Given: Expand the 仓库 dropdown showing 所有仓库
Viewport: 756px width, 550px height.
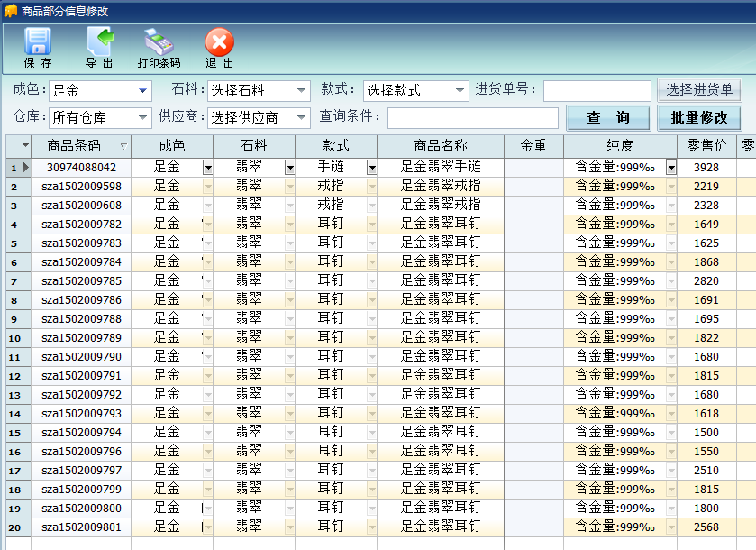Looking at the screenshot, I should 143,118.
